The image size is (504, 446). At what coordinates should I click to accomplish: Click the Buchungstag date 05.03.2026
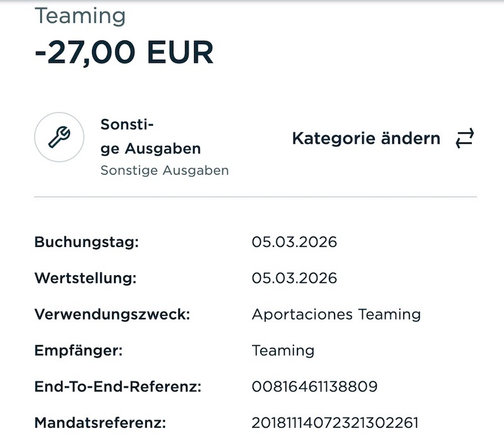click(294, 242)
